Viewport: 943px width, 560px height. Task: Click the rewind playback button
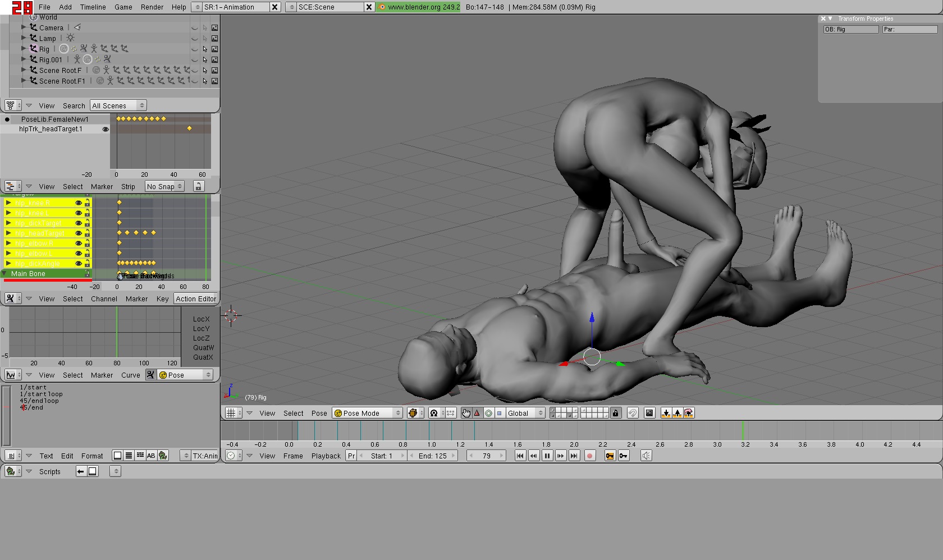tap(534, 456)
